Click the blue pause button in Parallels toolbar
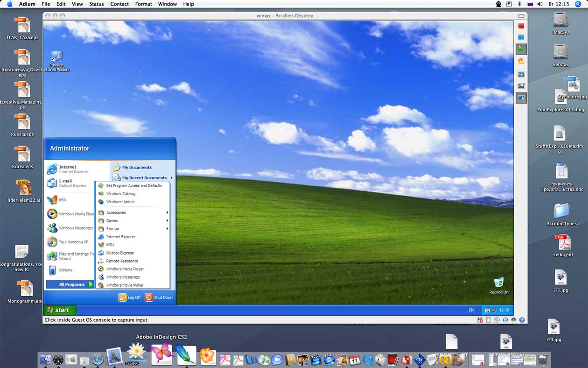The height and width of the screenshot is (368, 588). coord(521,37)
